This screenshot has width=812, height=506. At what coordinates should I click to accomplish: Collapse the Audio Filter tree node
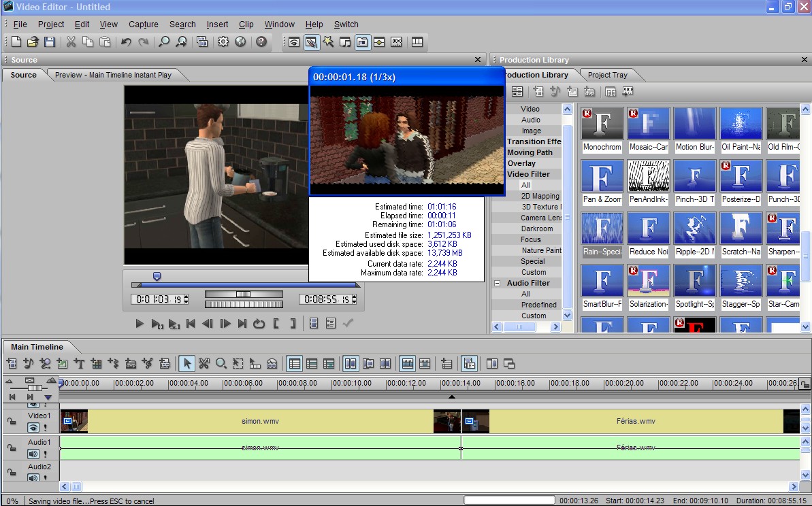[x=497, y=283]
